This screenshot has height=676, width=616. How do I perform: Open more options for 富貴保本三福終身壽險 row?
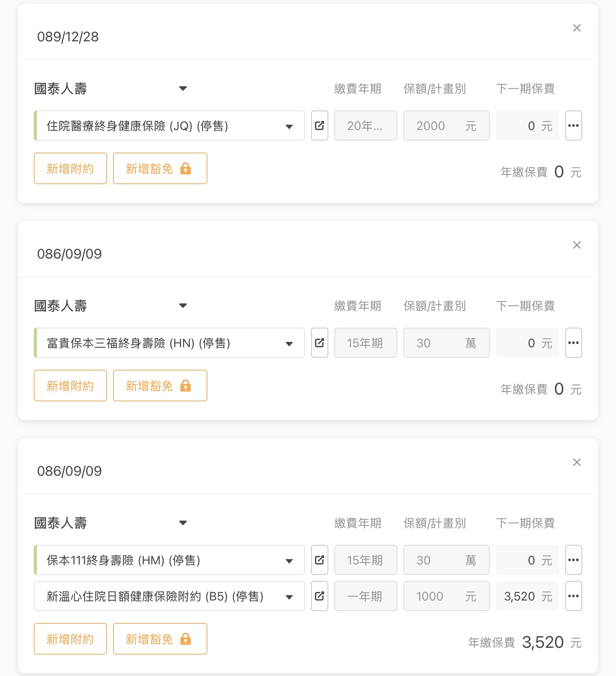click(x=573, y=343)
